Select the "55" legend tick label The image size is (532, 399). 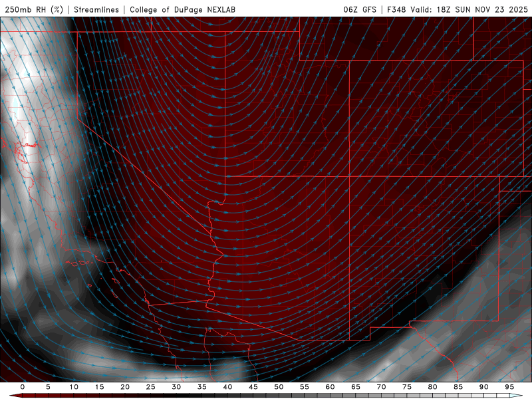tap(305, 387)
